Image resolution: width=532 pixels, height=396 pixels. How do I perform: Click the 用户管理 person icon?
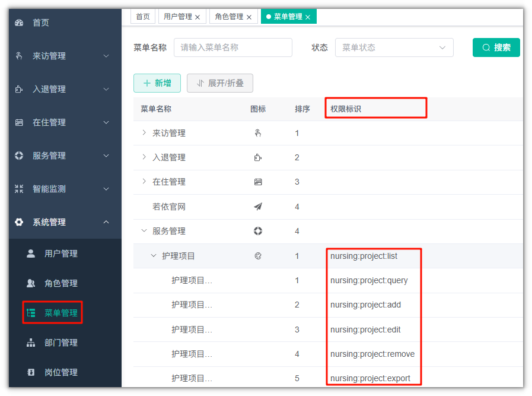(x=31, y=254)
